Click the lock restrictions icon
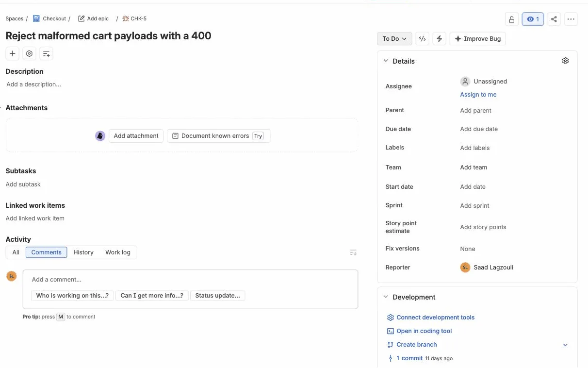This screenshot has width=588, height=368. coord(511,19)
